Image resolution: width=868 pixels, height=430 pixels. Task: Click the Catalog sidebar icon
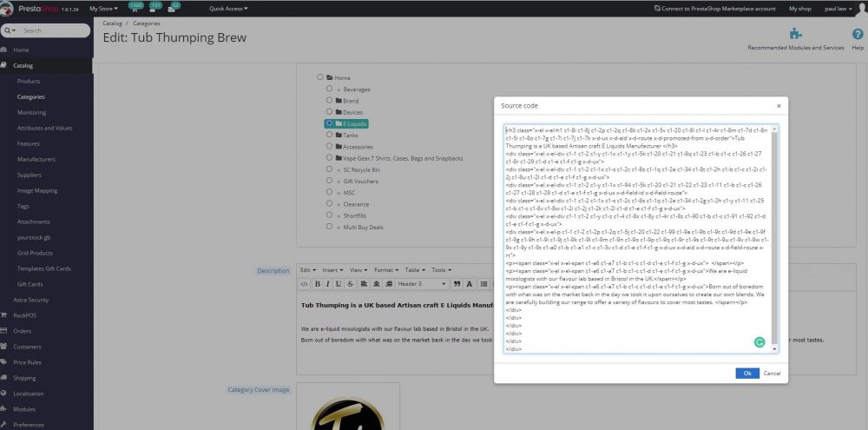pos(3,65)
